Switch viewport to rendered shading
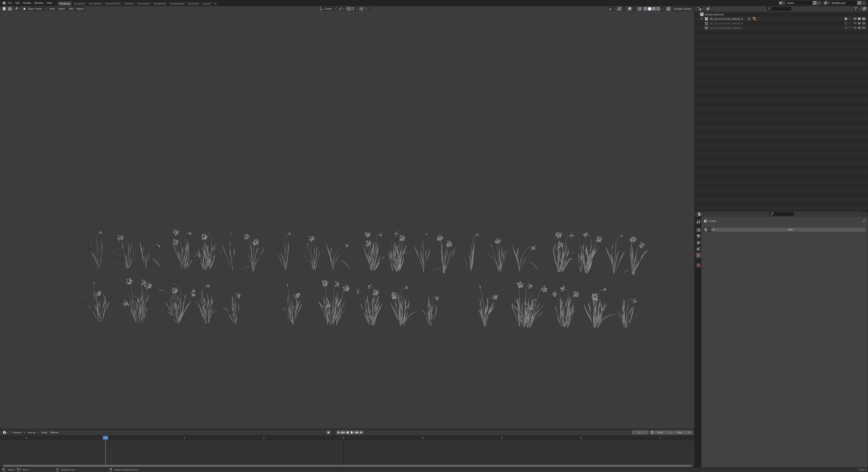The image size is (868, 472). 658,9
